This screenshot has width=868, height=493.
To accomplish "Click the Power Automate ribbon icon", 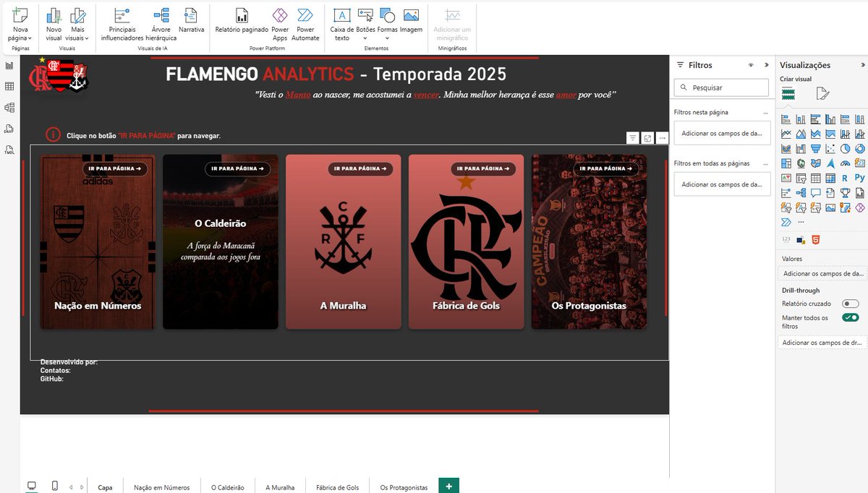I will pos(305,25).
